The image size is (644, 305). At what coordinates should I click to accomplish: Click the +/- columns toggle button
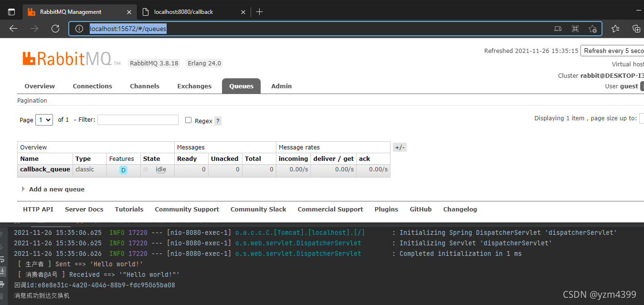[400, 147]
